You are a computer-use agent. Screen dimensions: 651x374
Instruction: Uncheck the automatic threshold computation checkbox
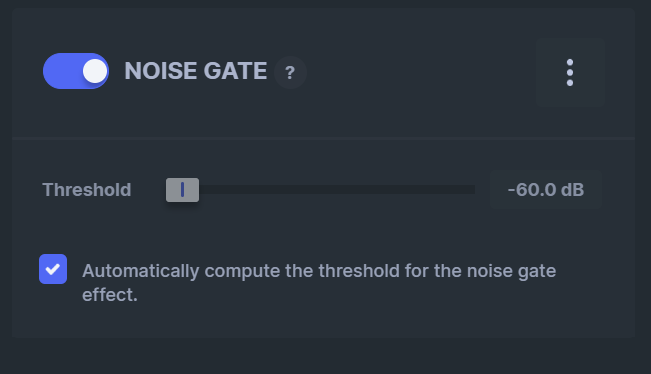pos(53,269)
